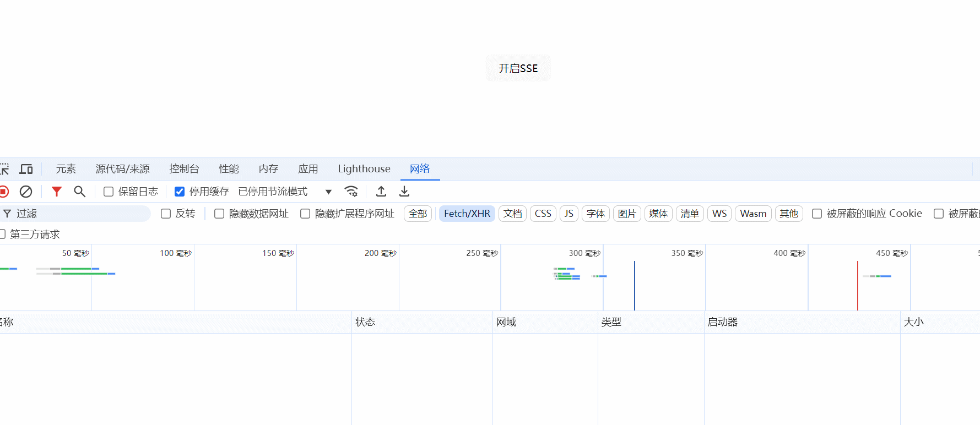Filter by 清单 type
Image resolution: width=980 pixels, height=425 pixels.
(690, 214)
